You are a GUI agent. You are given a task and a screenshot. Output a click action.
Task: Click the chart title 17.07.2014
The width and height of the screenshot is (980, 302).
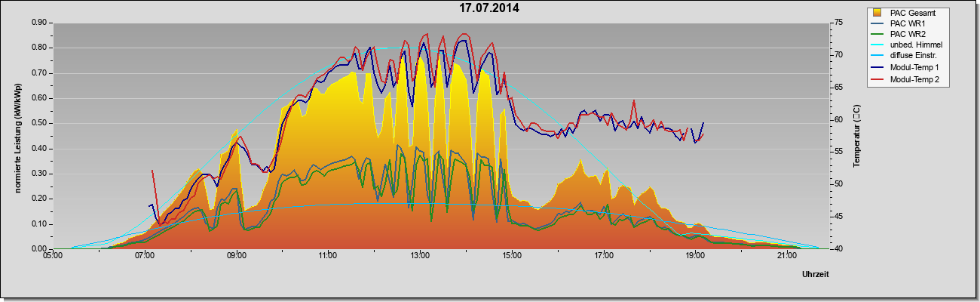pyautogui.click(x=489, y=9)
